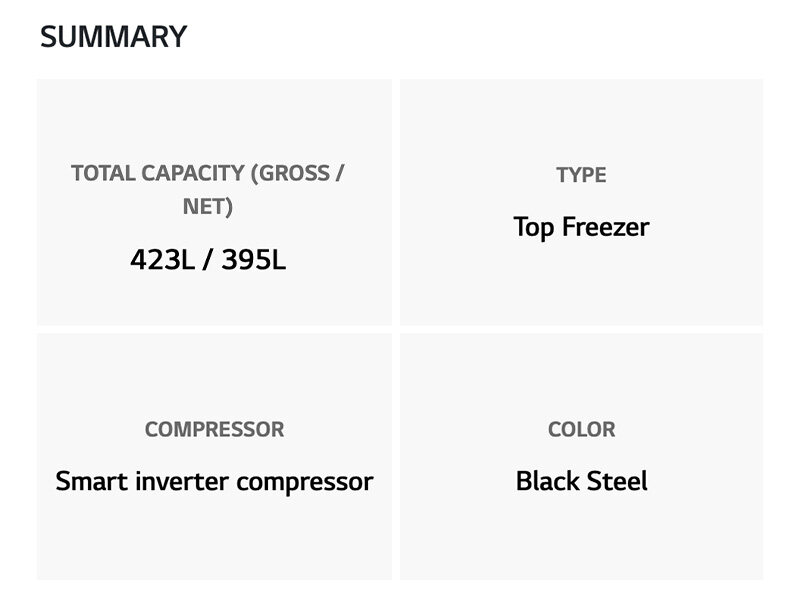
Task: Click the word Black in the color value
Action: [548, 481]
